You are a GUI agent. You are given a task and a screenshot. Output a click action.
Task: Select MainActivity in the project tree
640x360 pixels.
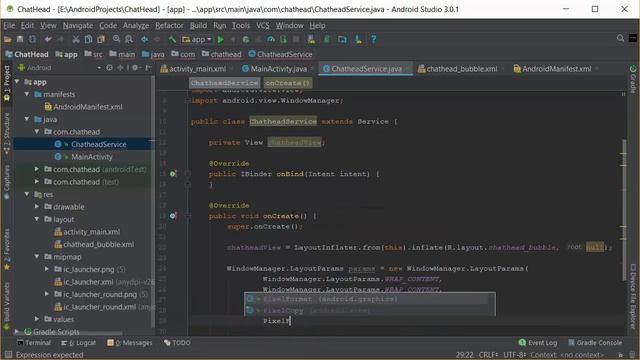click(x=91, y=157)
